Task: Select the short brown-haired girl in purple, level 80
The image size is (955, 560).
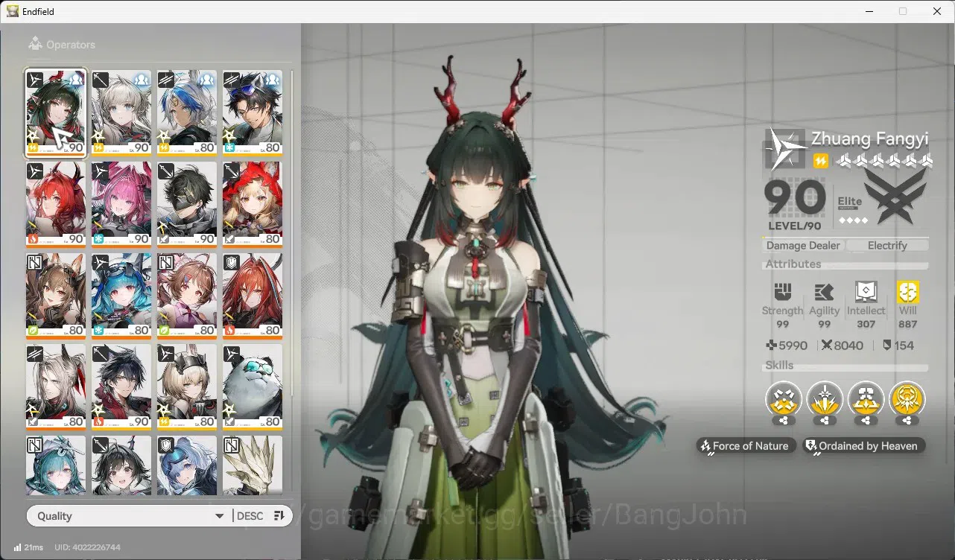Action: pos(187,296)
